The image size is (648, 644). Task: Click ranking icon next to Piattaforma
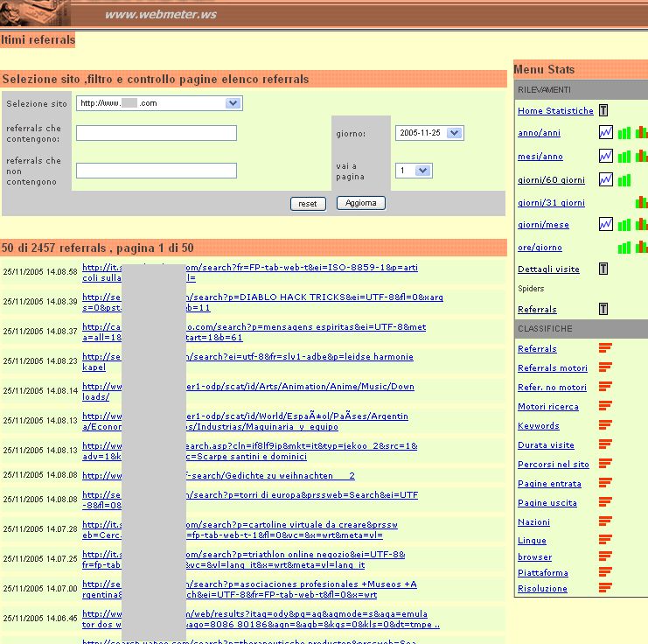tap(605, 572)
